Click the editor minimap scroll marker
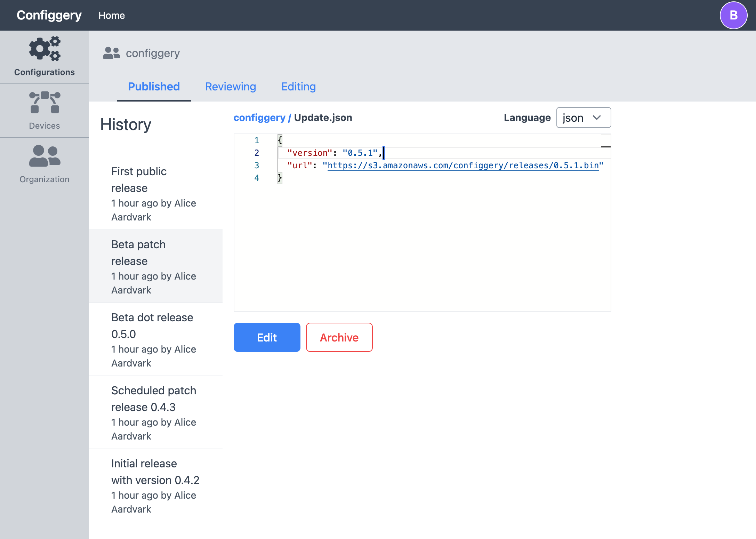This screenshot has width=756, height=539. pos(605,147)
